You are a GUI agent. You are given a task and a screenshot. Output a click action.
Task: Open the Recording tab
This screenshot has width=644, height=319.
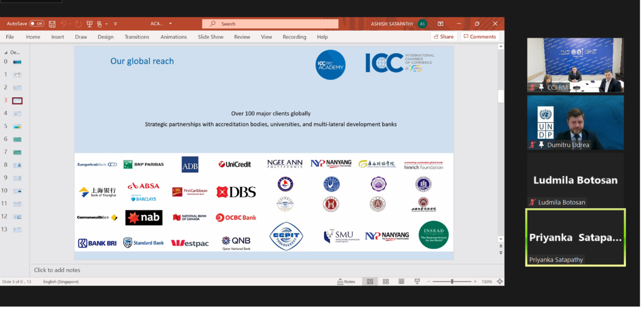pos(295,37)
